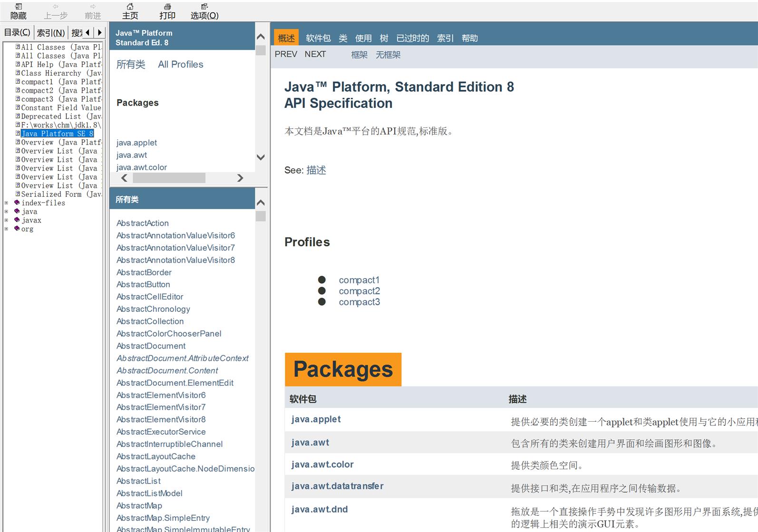
Task: Open the AbstractCollection class link
Action: tap(150, 321)
